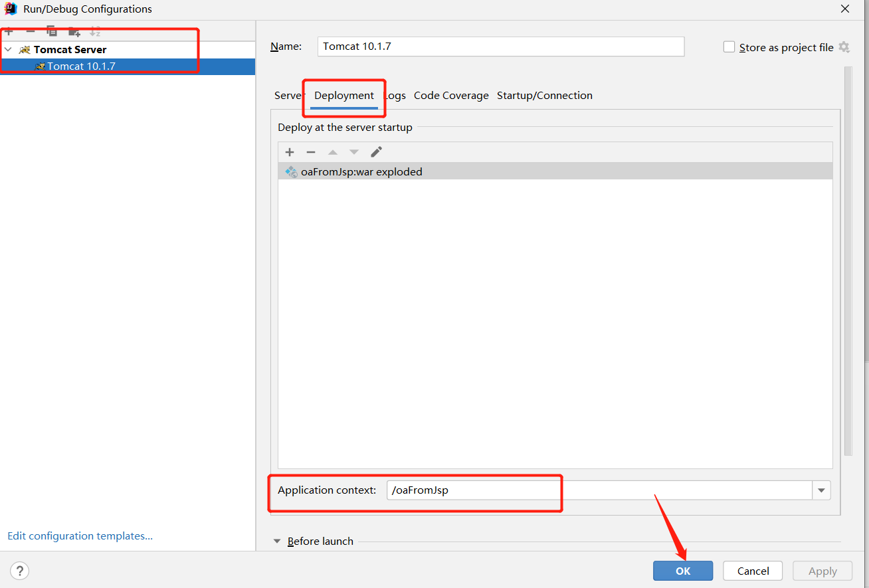Image resolution: width=869 pixels, height=588 pixels.
Task: Remove the selected deployment artifact
Action: coord(311,152)
